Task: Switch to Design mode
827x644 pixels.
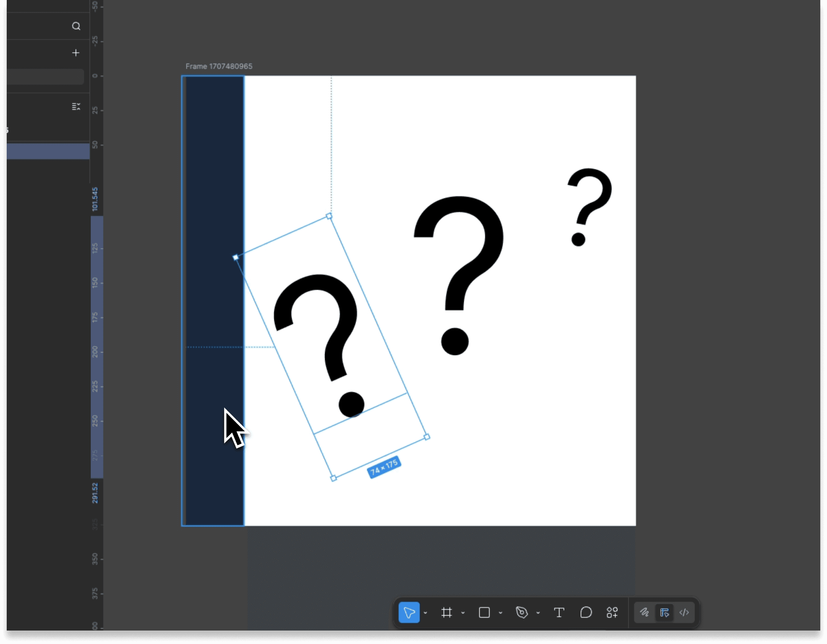Action: 664,612
